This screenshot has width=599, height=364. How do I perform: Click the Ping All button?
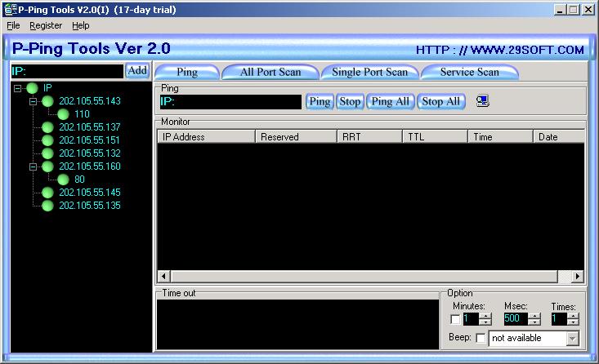(x=390, y=101)
